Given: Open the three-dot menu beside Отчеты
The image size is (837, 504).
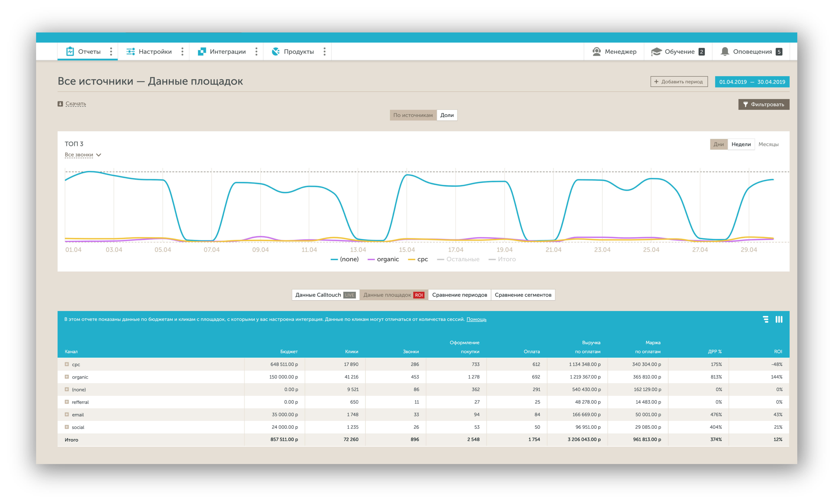Looking at the screenshot, I should point(111,52).
